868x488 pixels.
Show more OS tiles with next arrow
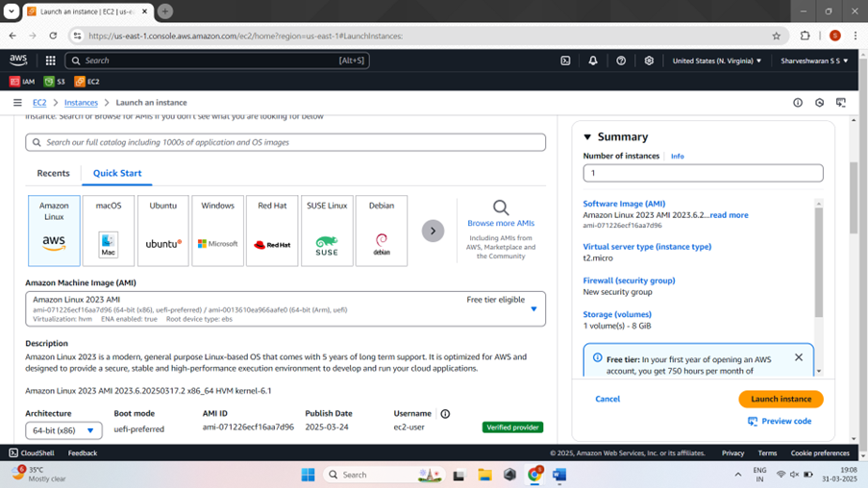pyautogui.click(x=433, y=231)
